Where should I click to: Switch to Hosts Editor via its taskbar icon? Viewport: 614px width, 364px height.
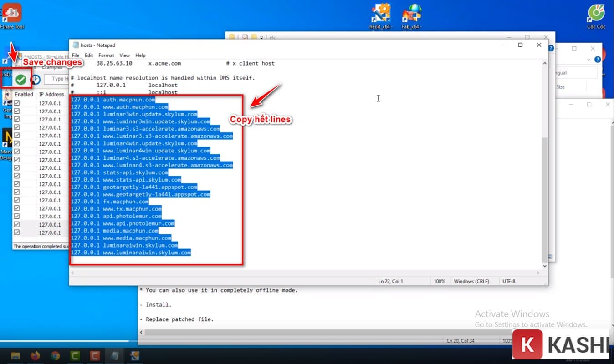tap(135, 355)
